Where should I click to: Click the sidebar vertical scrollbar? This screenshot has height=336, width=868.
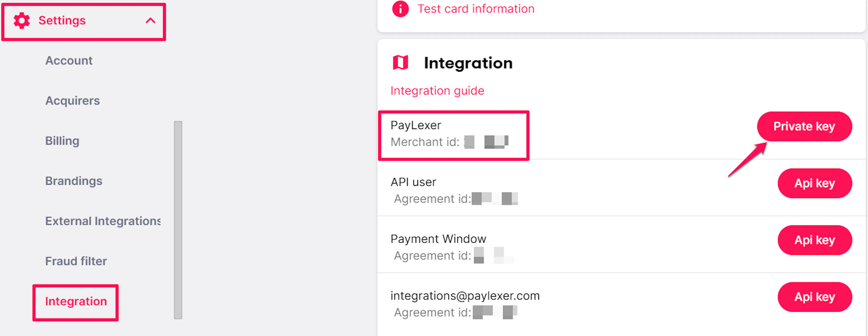pos(178,220)
